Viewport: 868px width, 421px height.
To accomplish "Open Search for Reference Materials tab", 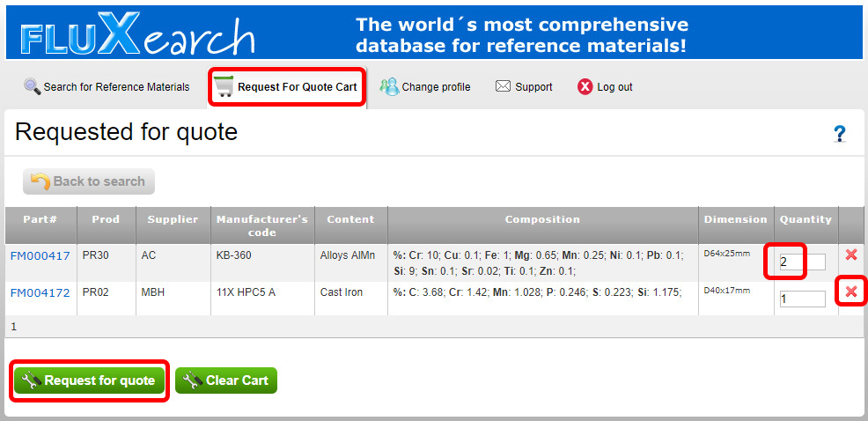I will pyautogui.click(x=107, y=87).
